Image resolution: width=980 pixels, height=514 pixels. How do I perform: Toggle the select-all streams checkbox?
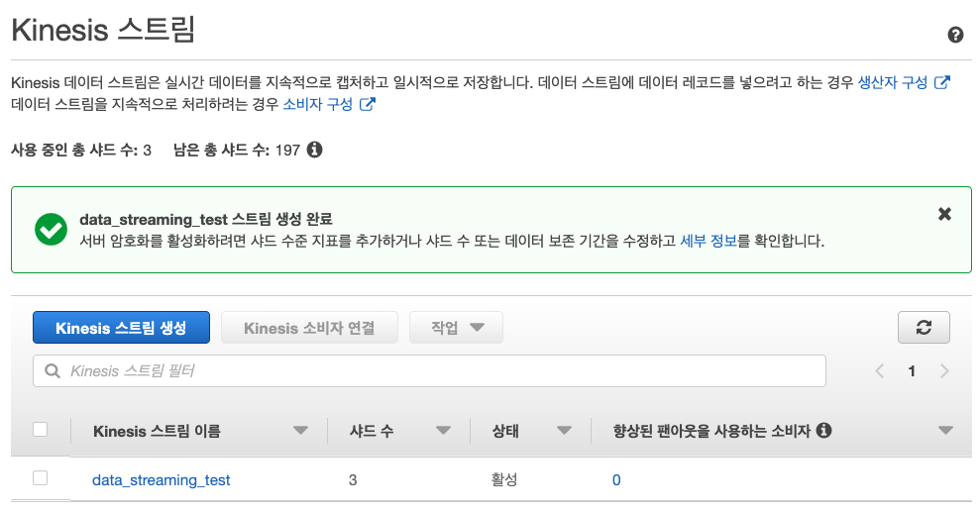(x=40, y=429)
